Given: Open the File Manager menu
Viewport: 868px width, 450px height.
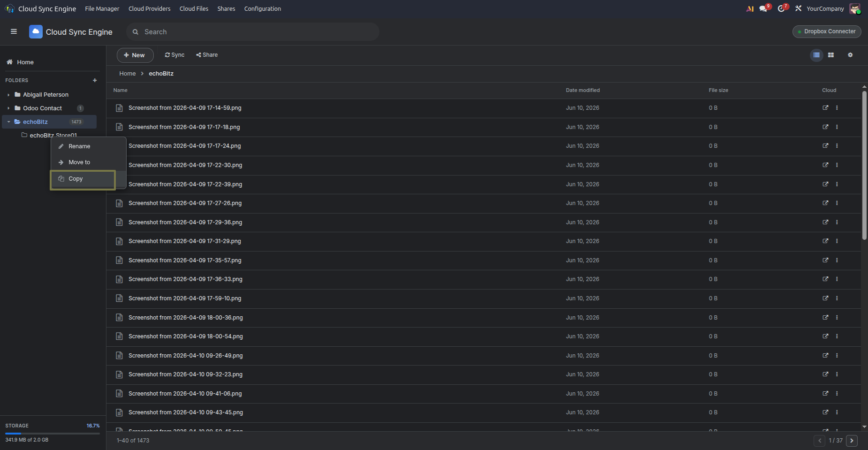Looking at the screenshot, I should point(102,8).
